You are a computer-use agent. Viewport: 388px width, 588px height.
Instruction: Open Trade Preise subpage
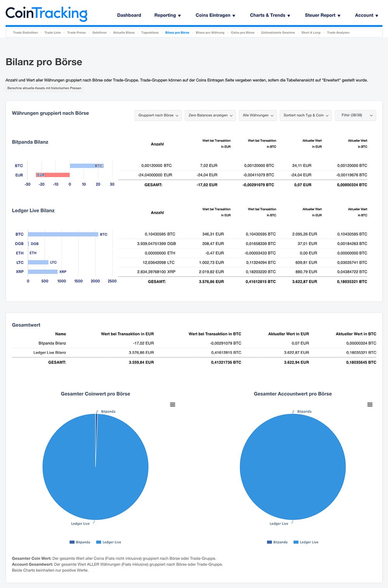(x=76, y=33)
